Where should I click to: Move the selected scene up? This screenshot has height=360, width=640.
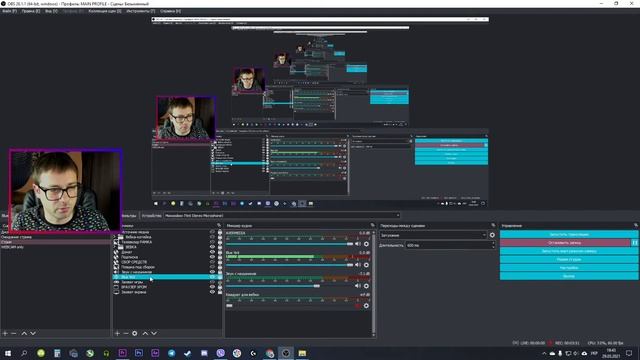[24, 333]
